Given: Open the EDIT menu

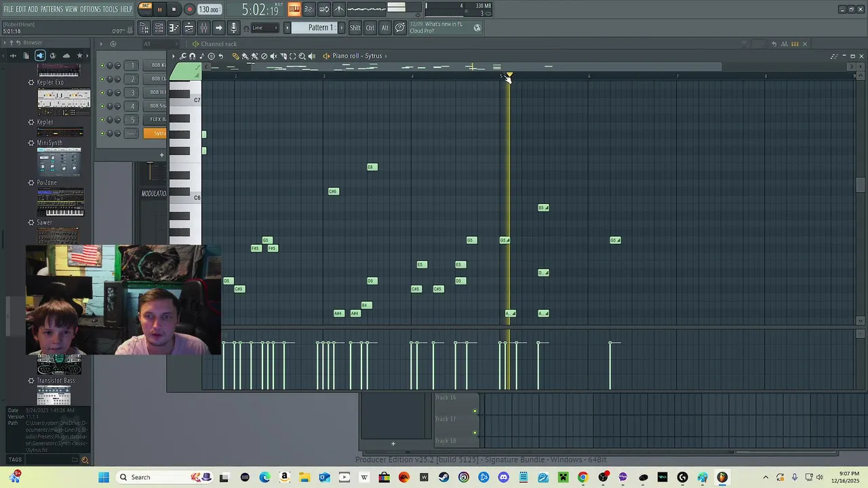Looking at the screenshot, I should (x=20, y=9).
